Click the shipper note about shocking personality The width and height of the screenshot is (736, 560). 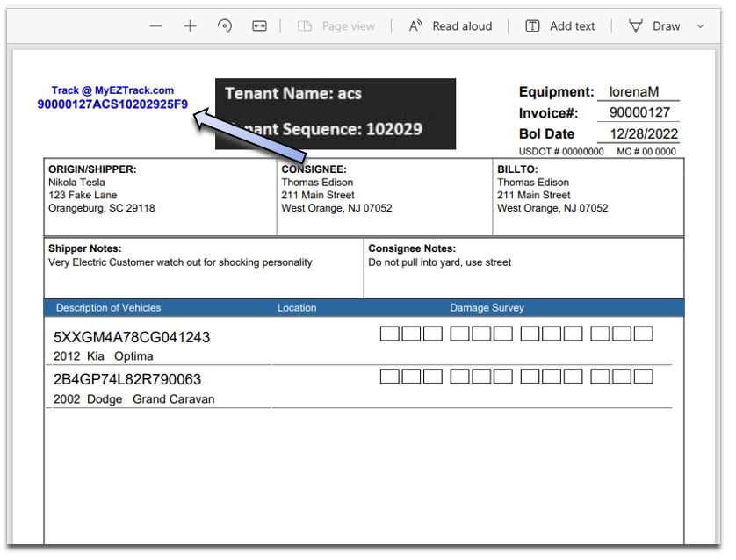click(182, 264)
